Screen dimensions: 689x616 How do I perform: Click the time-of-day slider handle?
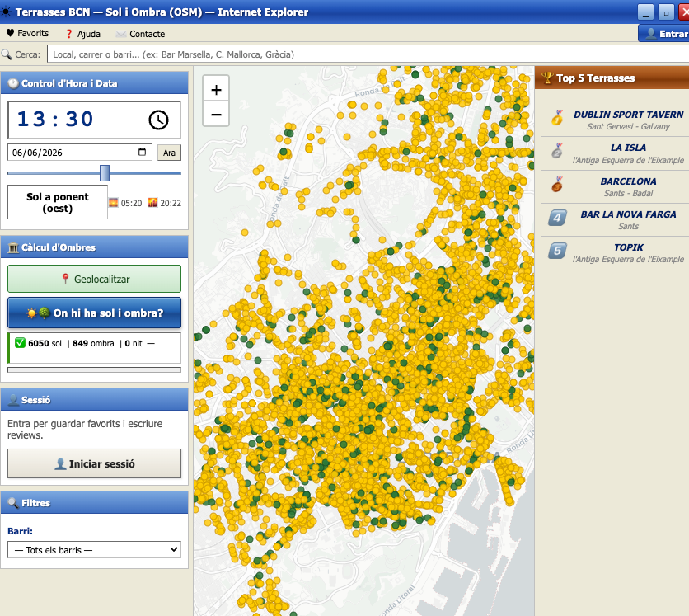coord(105,173)
